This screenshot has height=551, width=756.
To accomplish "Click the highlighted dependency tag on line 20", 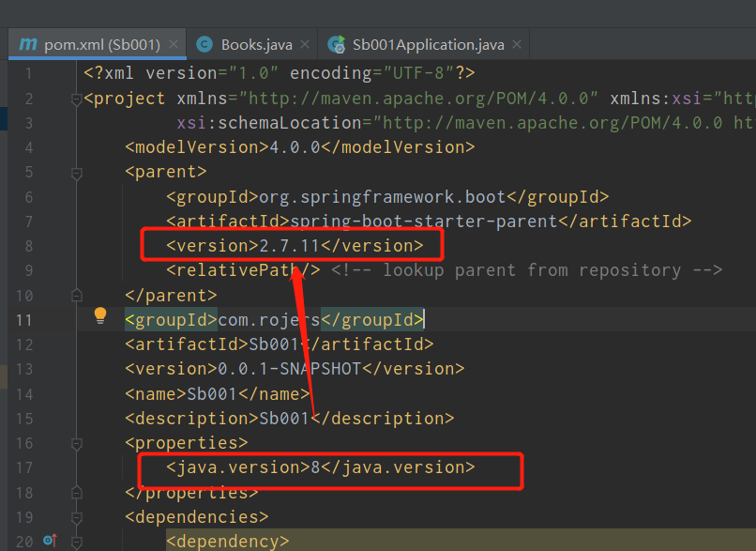I will point(228,542).
